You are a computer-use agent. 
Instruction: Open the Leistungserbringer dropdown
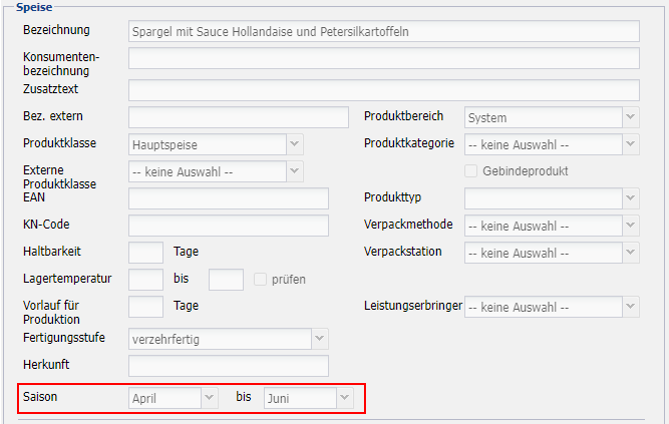pos(551,306)
